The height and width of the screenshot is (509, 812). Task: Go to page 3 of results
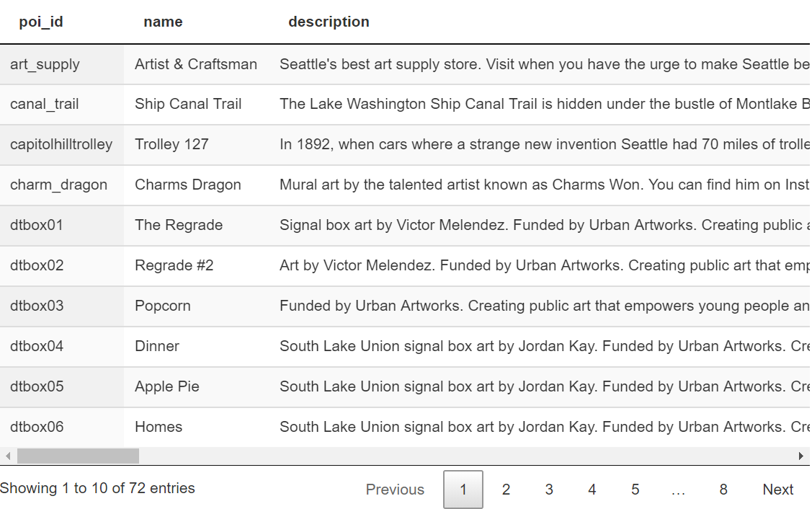pyautogui.click(x=549, y=490)
